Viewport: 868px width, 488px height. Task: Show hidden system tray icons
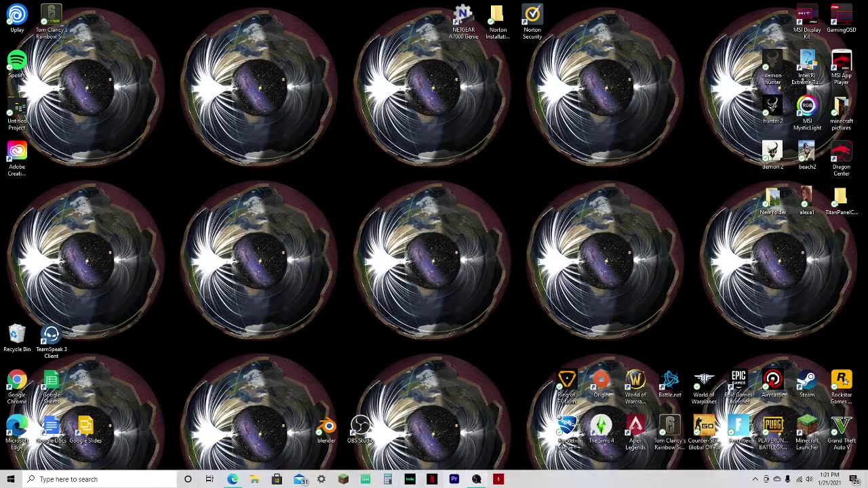click(x=755, y=479)
